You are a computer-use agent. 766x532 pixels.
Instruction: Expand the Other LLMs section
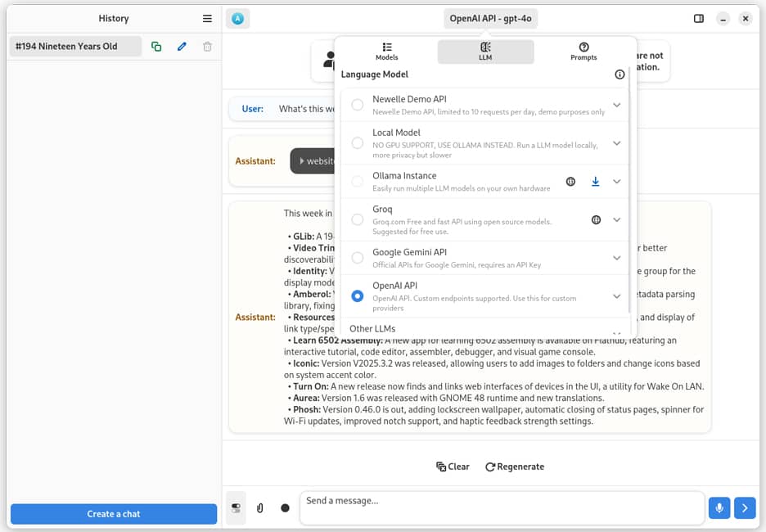[x=484, y=328]
